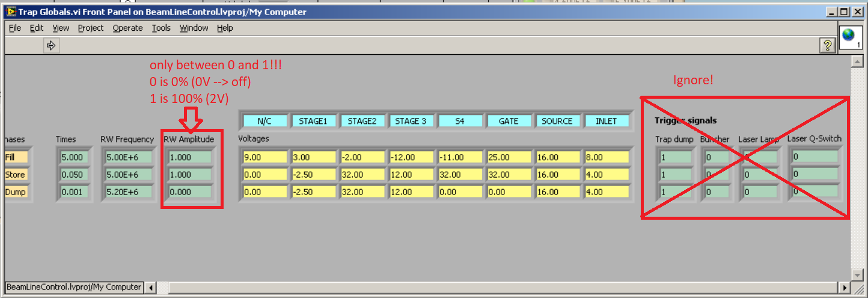
Task: Open the File menu
Action: click(x=15, y=28)
